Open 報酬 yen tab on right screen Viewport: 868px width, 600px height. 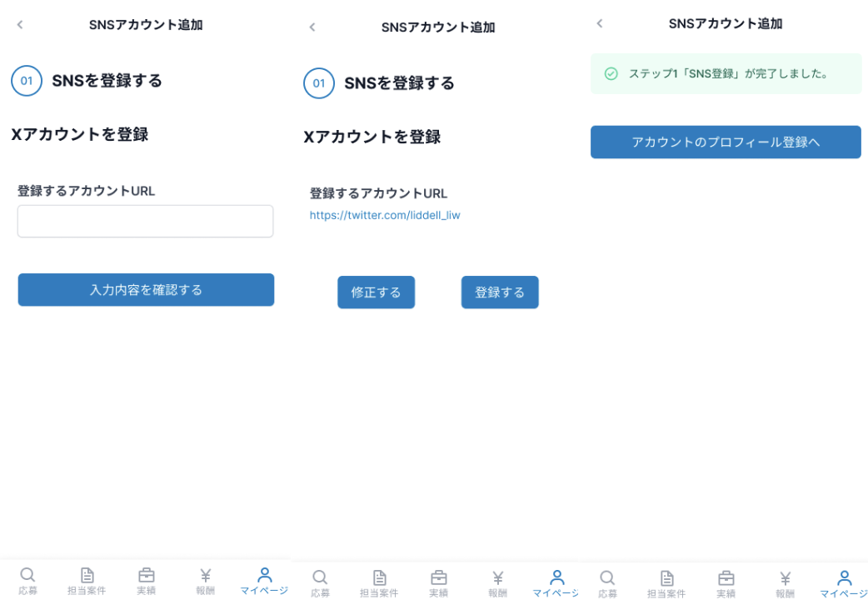click(785, 584)
